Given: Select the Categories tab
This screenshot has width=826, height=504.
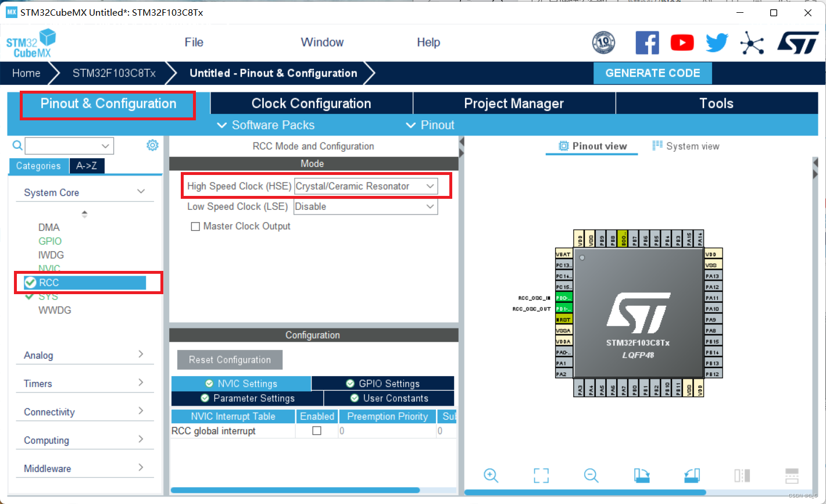Looking at the screenshot, I should point(38,166).
